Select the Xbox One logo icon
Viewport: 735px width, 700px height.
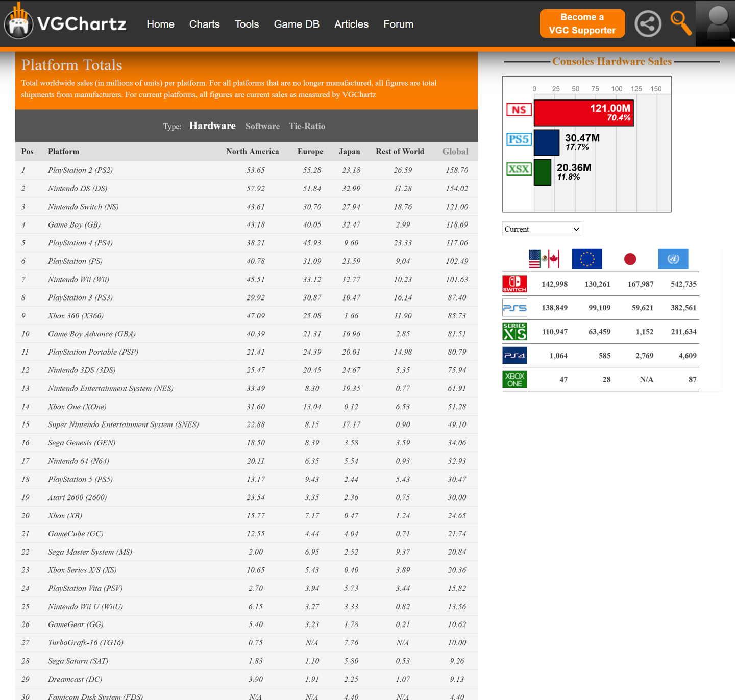coord(514,380)
